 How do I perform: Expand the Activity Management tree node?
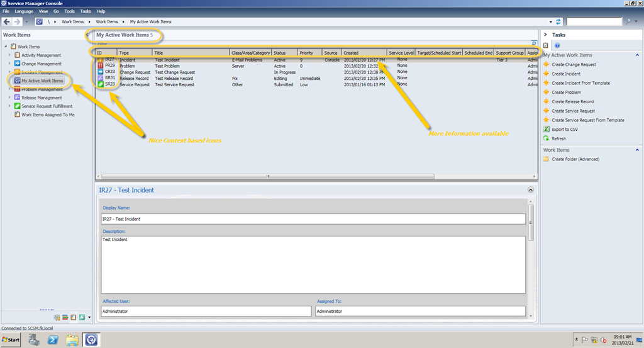[x=9, y=55]
